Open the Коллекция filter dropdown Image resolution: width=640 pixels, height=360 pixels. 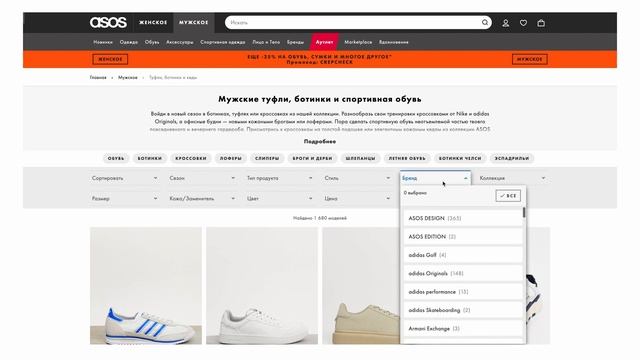(x=513, y=178)
